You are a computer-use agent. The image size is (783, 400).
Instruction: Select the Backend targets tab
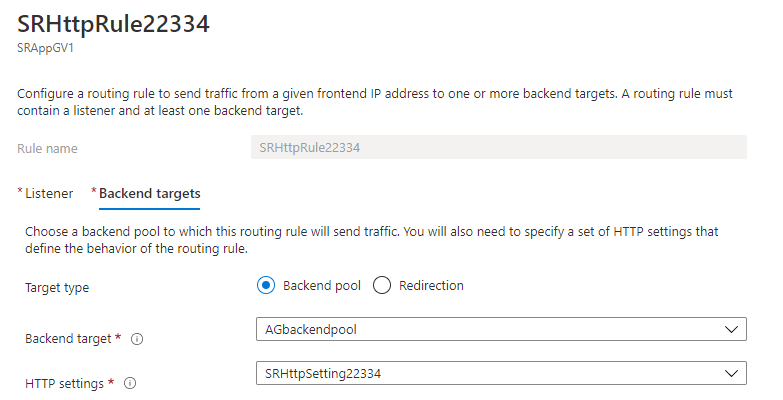(149, 193)
